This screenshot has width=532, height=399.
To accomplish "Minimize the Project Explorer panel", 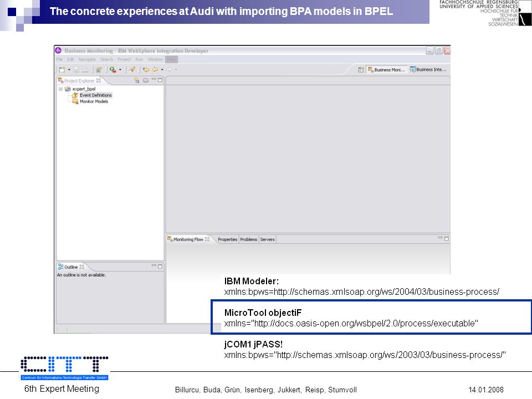I will pyautogui.click(x=154, y=80).
